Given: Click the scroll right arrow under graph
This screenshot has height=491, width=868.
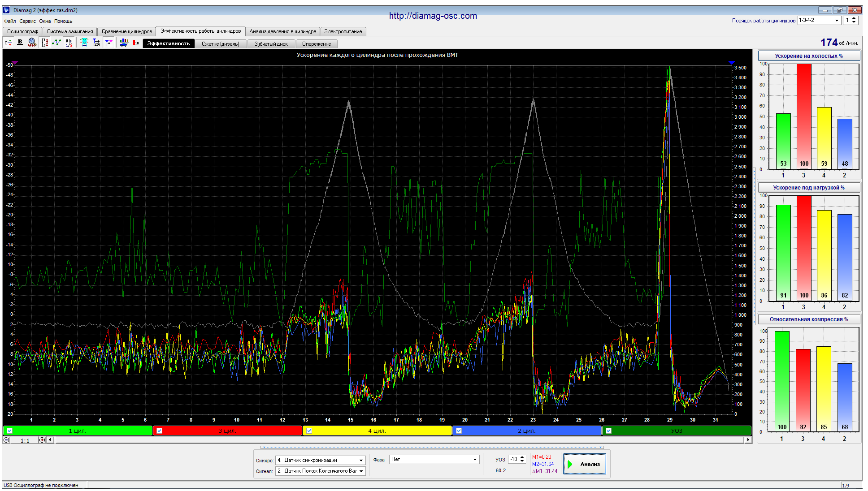Looking at the screenshot, I should click(x=748, y=440).
